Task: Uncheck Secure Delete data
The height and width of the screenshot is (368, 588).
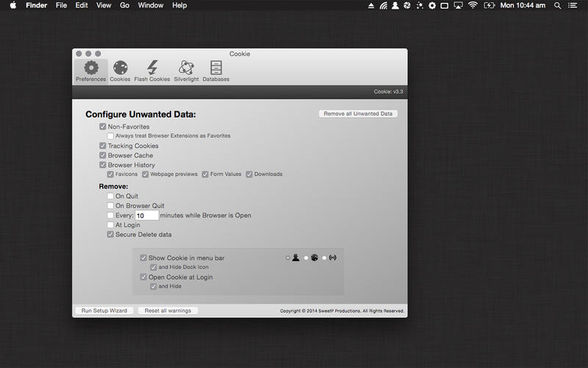Action: 110,235
